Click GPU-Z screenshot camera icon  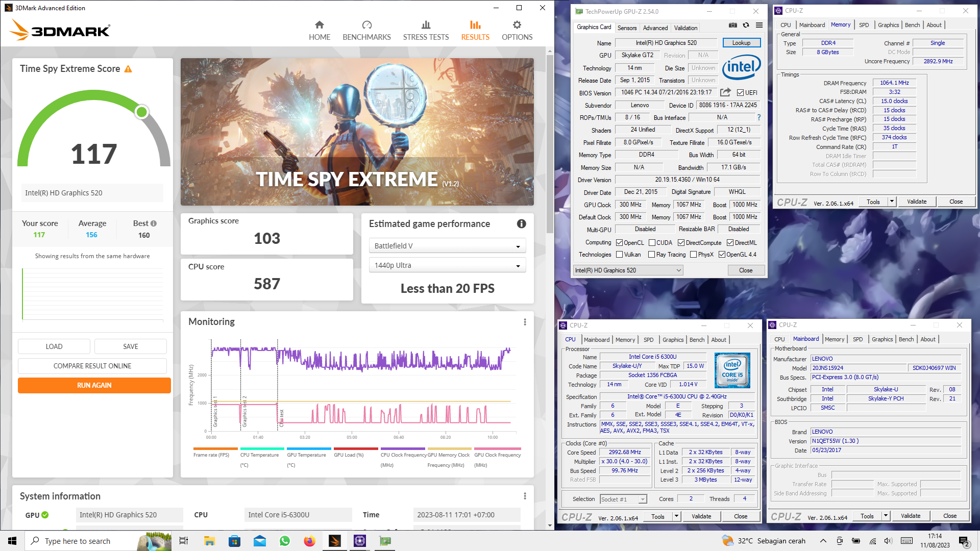(x=732, y=26)
